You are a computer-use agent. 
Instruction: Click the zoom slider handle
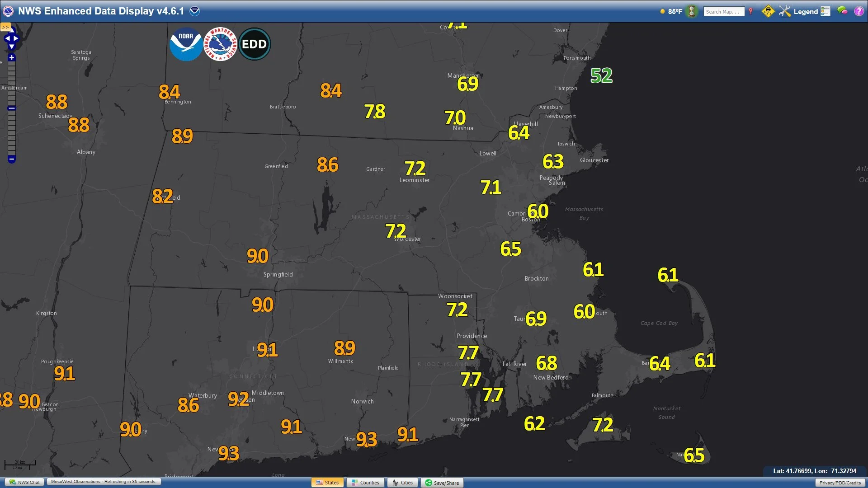click(x=12, y=108)
